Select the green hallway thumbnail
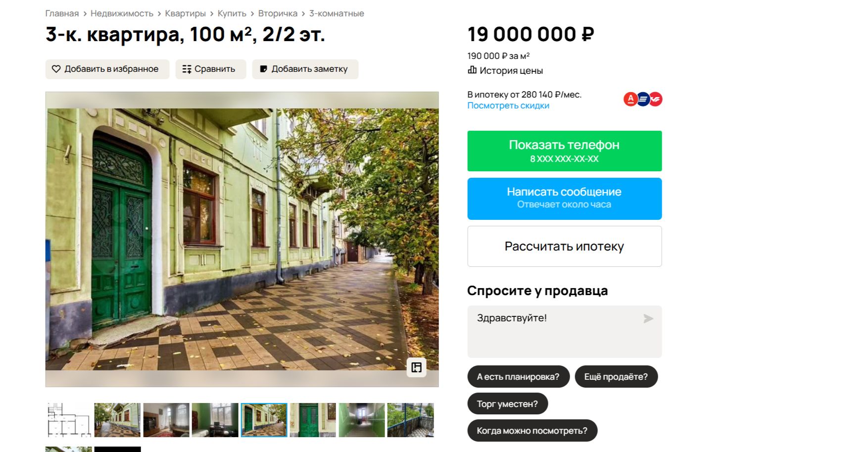 tap(362, 420)
